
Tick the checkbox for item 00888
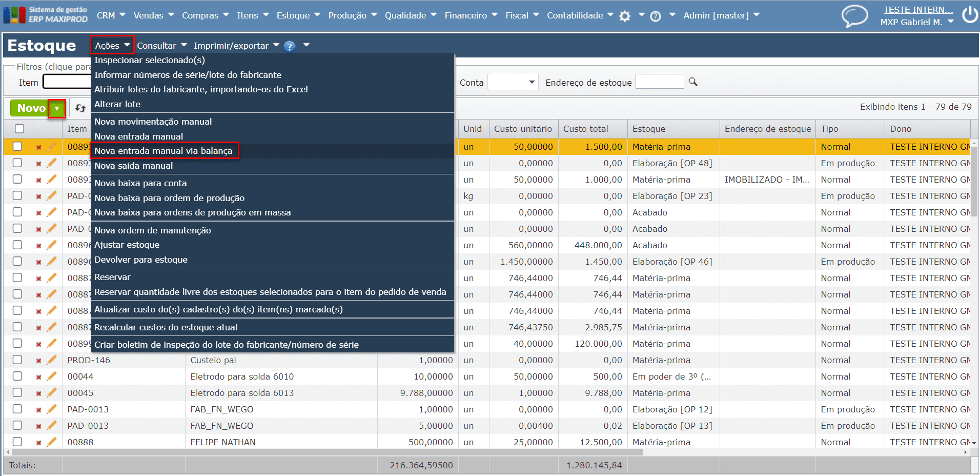coord(17,442)
